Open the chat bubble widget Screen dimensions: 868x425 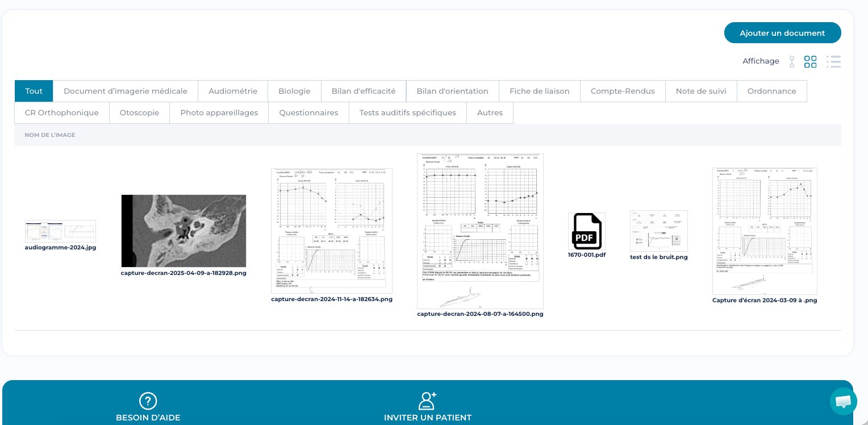click(x=844, y=402)
